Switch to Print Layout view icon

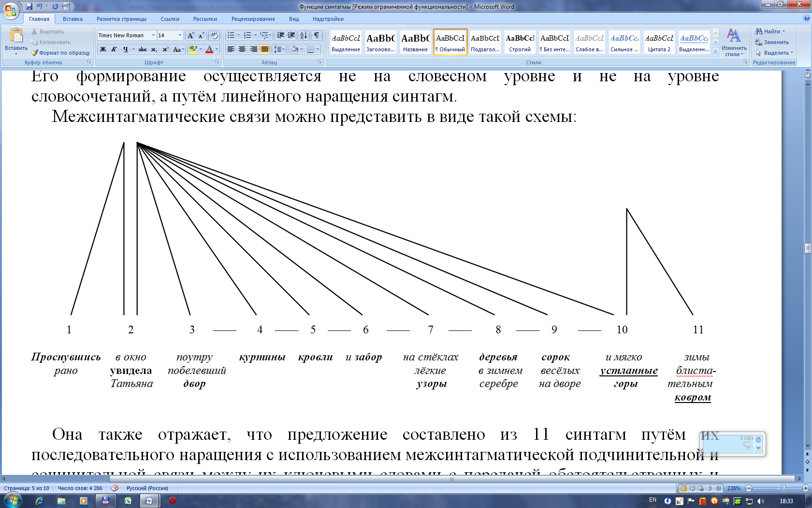[683, 488]
